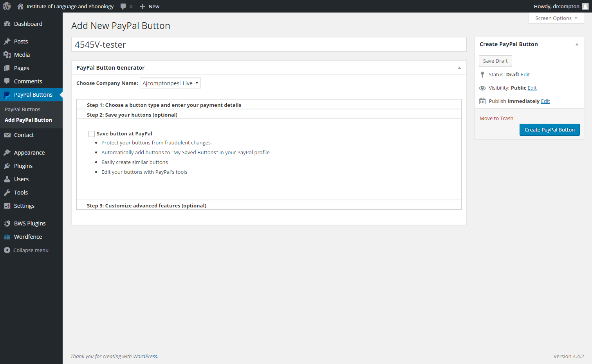Click the drcompton user avatar
The image size is (592, 364).
click(x=585, y=6)
